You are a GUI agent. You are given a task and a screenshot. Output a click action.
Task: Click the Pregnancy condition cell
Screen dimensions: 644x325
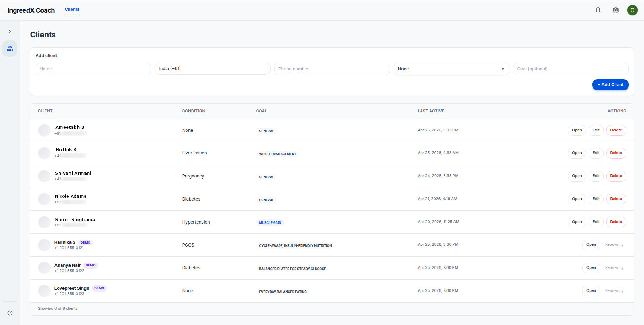pyautogui.click(x=193, y=176)
